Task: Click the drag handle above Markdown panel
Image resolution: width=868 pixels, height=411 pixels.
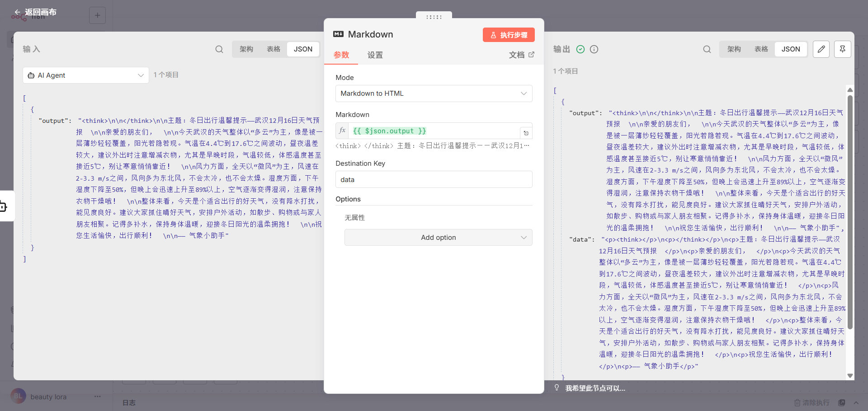Action: coord(434,17)
